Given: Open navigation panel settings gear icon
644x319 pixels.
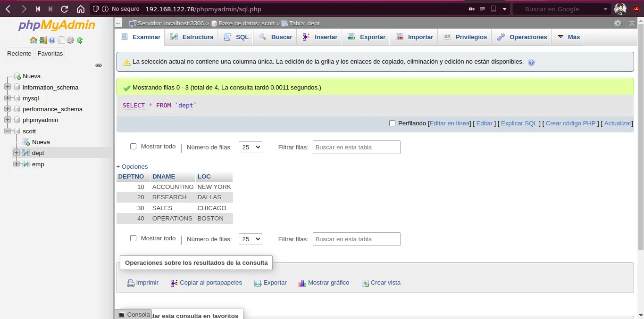Looking at the screenshot, I should tap(70, 40).
